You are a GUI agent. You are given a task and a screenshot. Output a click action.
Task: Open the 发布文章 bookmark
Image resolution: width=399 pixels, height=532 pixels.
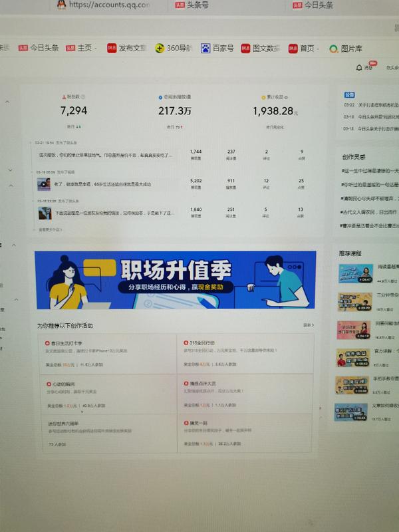(126, 48)
